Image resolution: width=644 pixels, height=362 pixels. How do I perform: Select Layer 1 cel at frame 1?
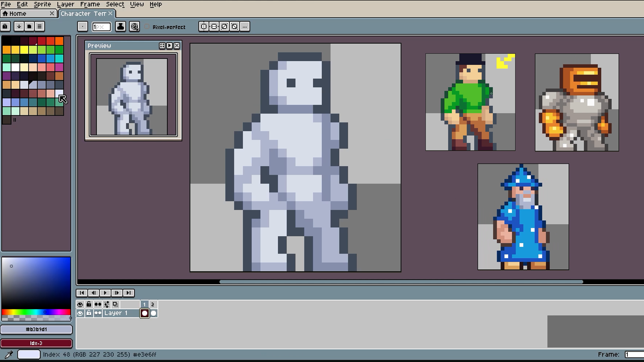[x=145, y=313]
